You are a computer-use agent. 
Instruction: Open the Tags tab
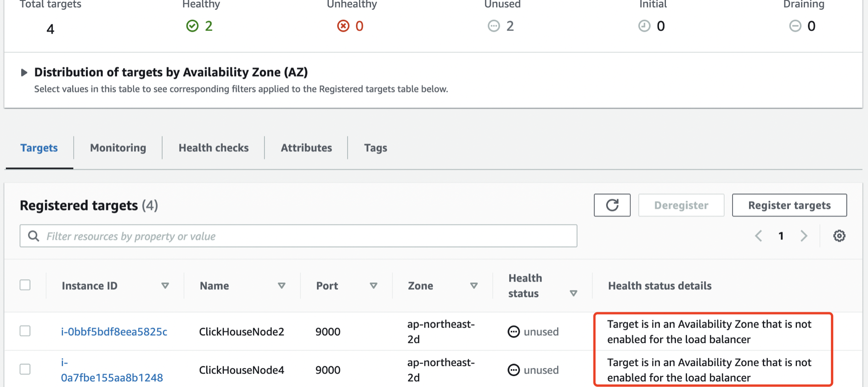click(x=376, y=148)
